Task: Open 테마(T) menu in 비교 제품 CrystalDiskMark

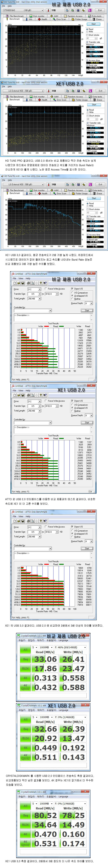Action: coord(40,640)
